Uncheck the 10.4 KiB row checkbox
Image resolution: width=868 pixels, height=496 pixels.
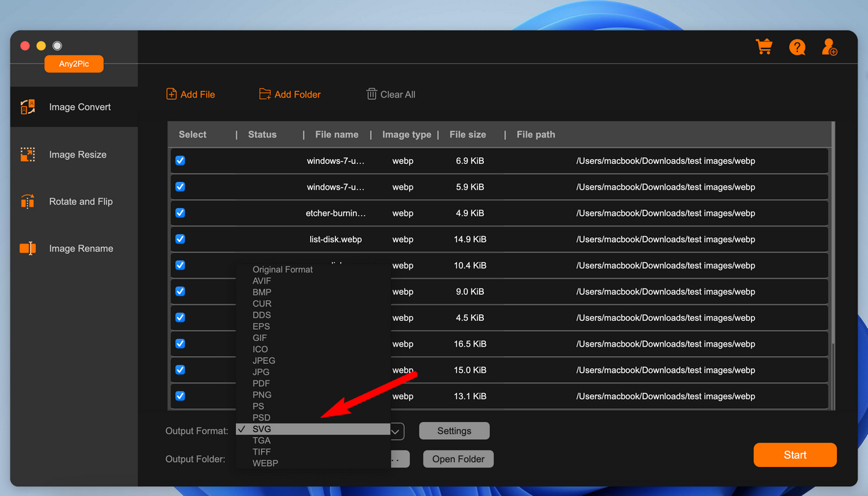(180, 265)
